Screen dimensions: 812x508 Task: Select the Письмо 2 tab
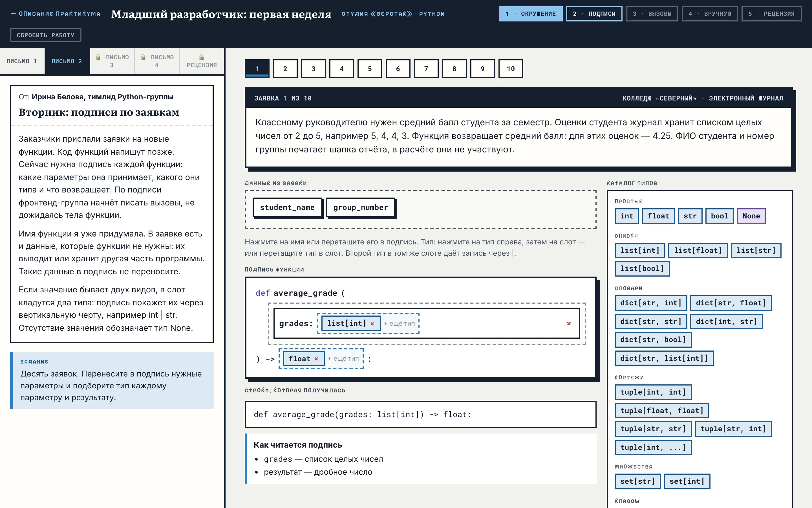tap(67, 61)
